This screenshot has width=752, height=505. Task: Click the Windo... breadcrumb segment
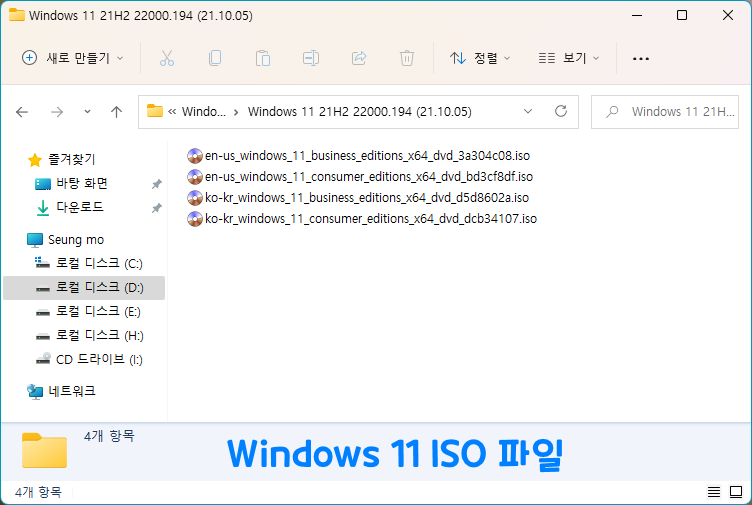203,112
